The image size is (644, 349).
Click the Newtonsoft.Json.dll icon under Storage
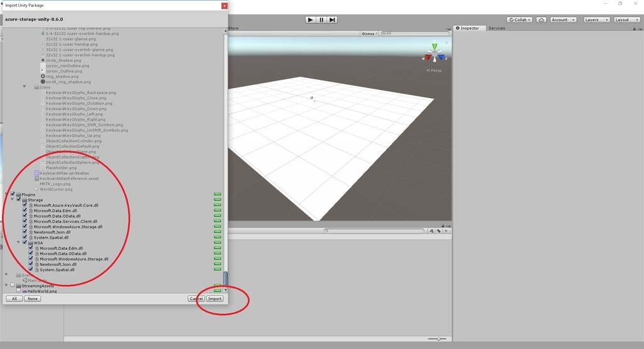(x=31, y=232)
